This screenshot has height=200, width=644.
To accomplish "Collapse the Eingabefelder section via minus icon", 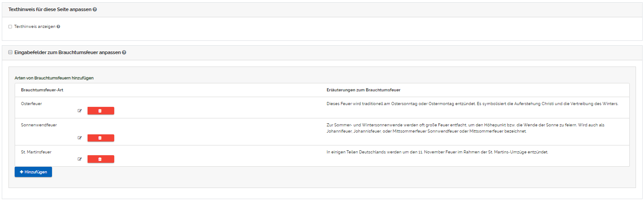I will tap(10, 52).
